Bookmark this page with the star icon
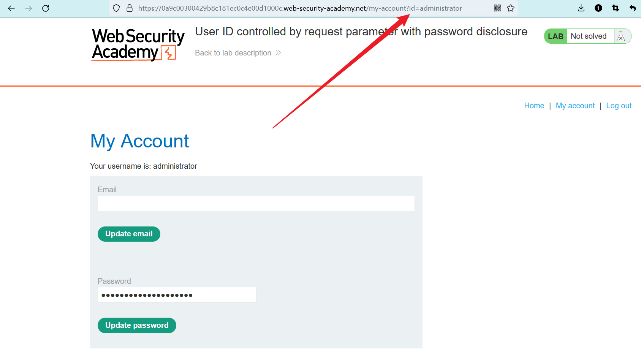Viewport: 641px width, 364px height. [x=511, y=8]
